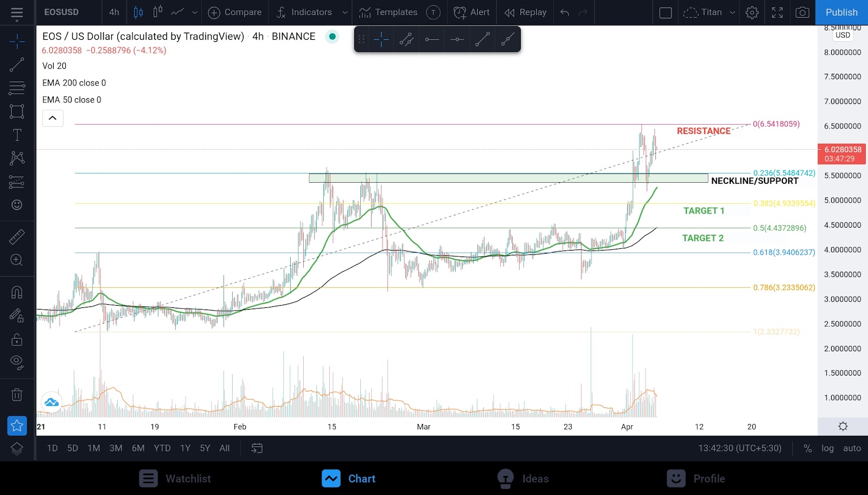Open the layout selection square icon

[666, 12]
